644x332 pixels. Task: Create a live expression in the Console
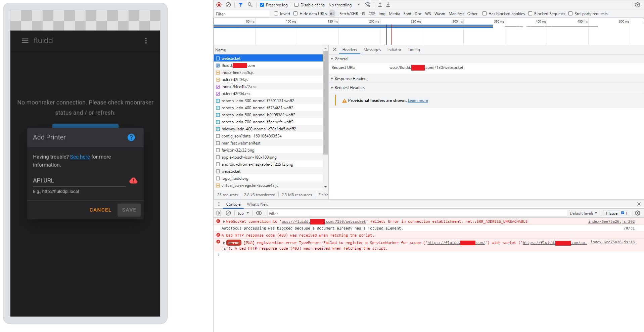point(259,213)
